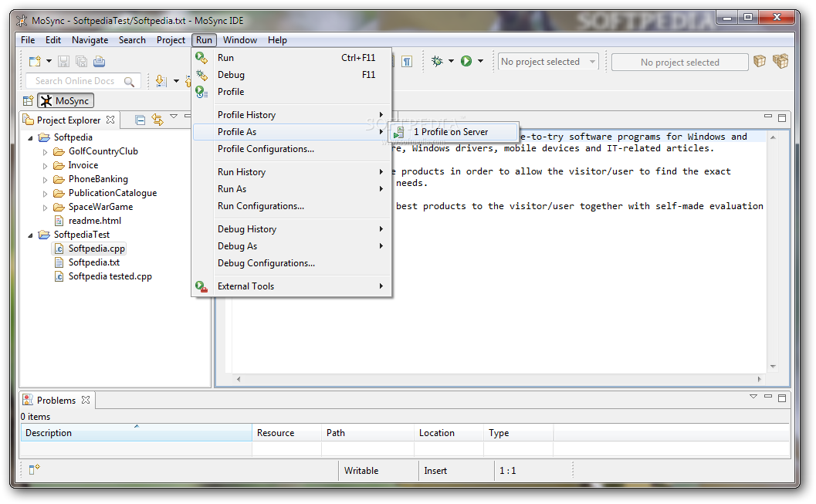
Task: Click the Open Perspective icon
Action: click(28, 101)
